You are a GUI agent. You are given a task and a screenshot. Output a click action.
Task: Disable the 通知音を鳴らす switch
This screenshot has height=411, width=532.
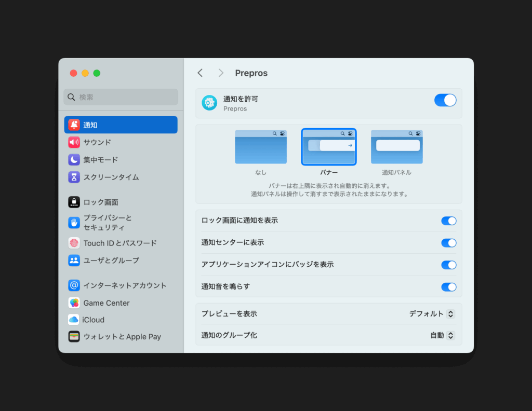(448, 287)
